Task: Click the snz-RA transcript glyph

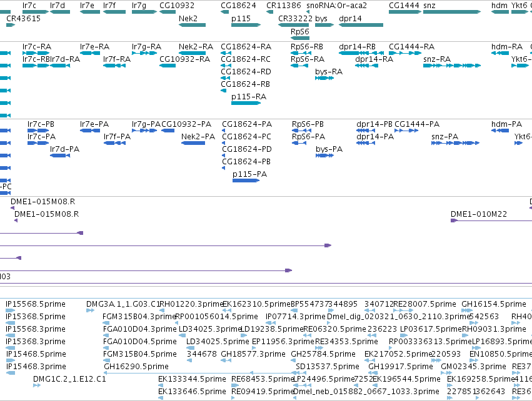Action: pyautogui.click(x=452, y=66)
